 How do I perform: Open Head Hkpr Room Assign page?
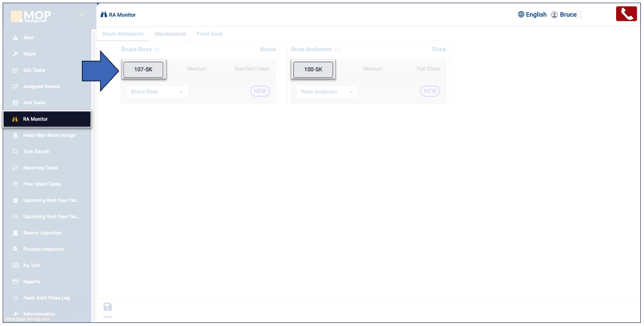coord(49,135)
